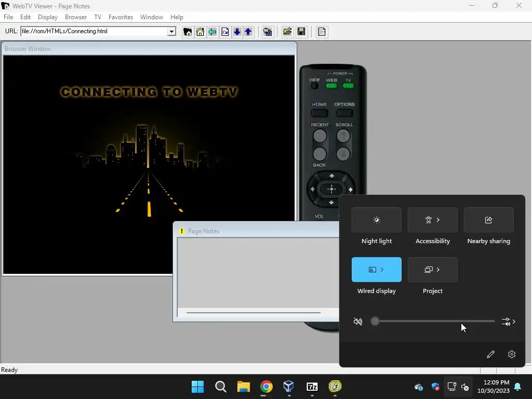
Task: Click the blue up arrow toolbar icon
Action: point(248,32)
